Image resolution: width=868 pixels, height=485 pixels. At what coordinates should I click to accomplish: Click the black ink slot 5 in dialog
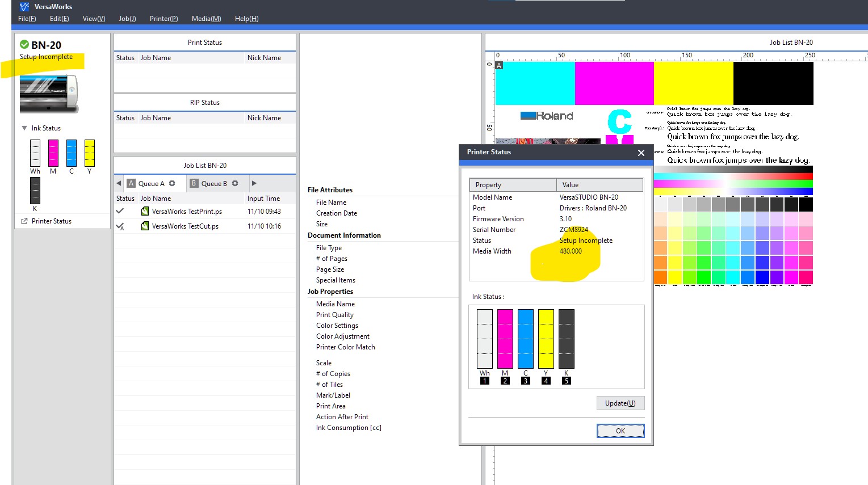point(567,339)
